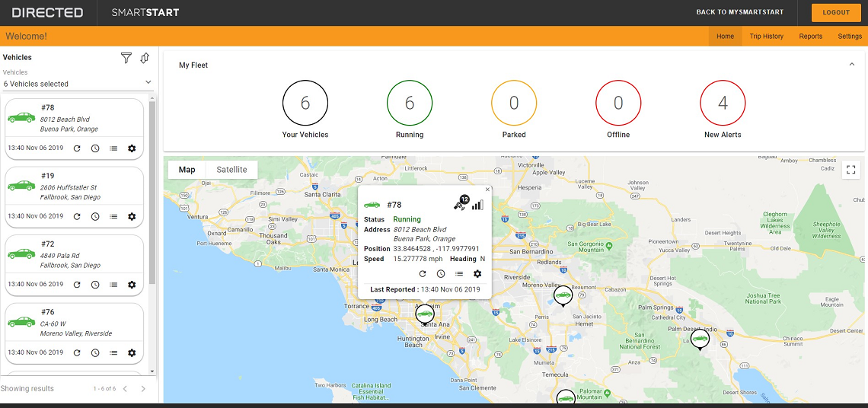Screen dimensions: 868x408
Task: Refresh location for vehicle #76 card
Action: click(x=77, y=352)
